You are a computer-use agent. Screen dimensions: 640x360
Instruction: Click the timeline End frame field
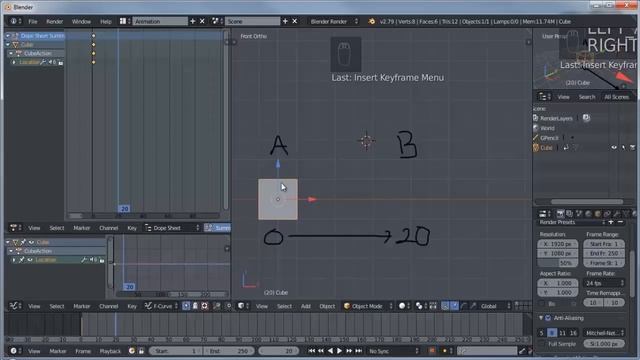click(229, 351)
